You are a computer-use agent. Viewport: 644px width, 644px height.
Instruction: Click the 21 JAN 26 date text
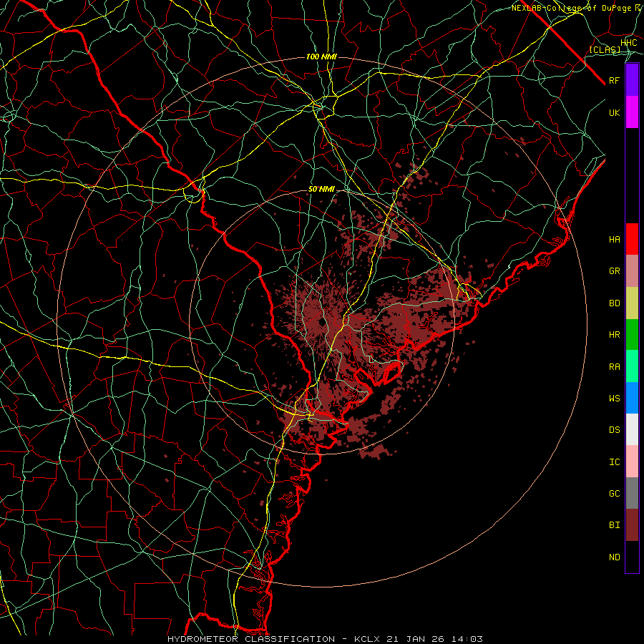pyautogui.click(x=416, y=639)
